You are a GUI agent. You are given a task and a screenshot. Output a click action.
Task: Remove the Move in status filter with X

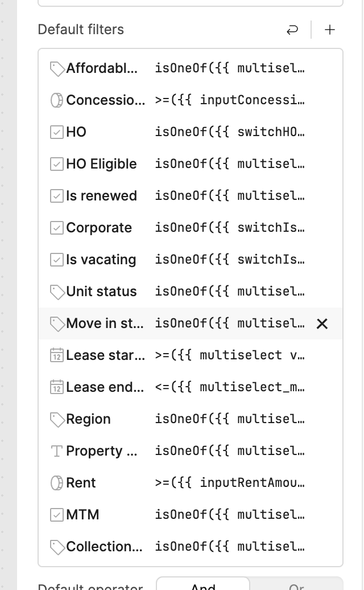322,323
